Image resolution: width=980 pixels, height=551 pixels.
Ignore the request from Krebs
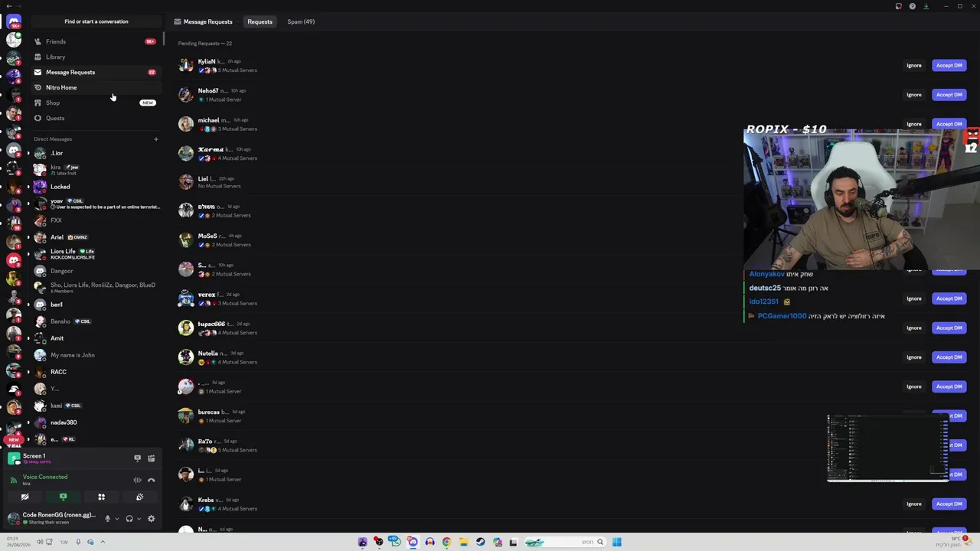pos(913,504)
